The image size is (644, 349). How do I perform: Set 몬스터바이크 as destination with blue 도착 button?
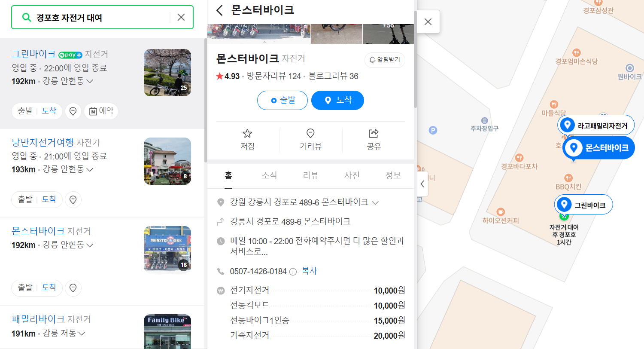337,100
